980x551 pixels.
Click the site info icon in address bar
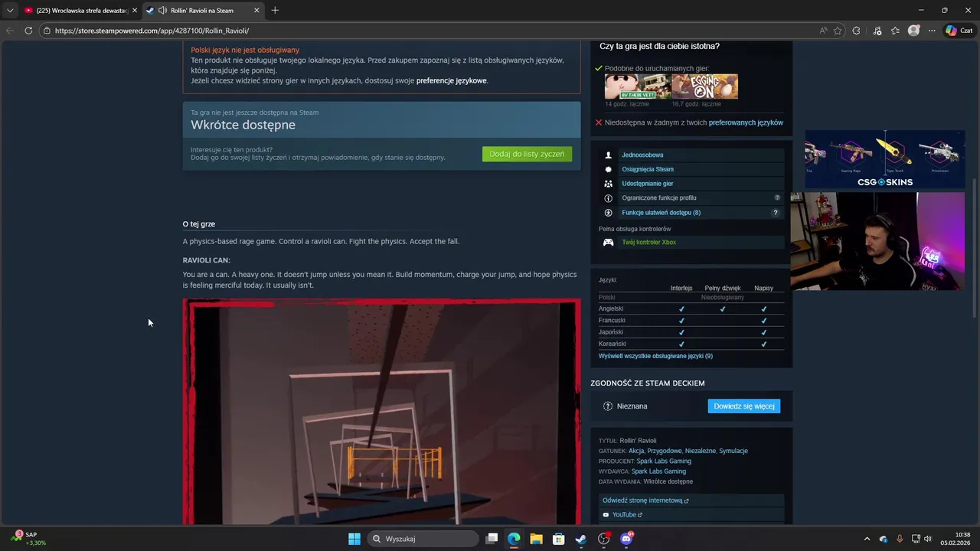(x=47, y=31)
